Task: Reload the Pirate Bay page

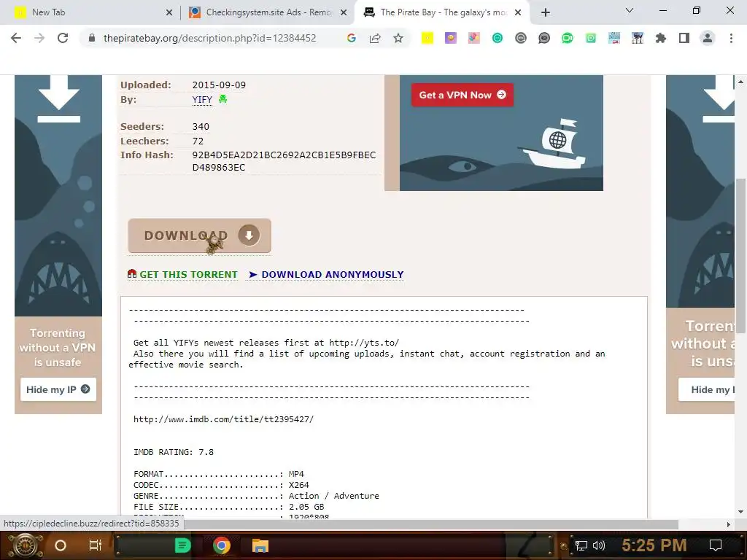Action: click(63, 38)
